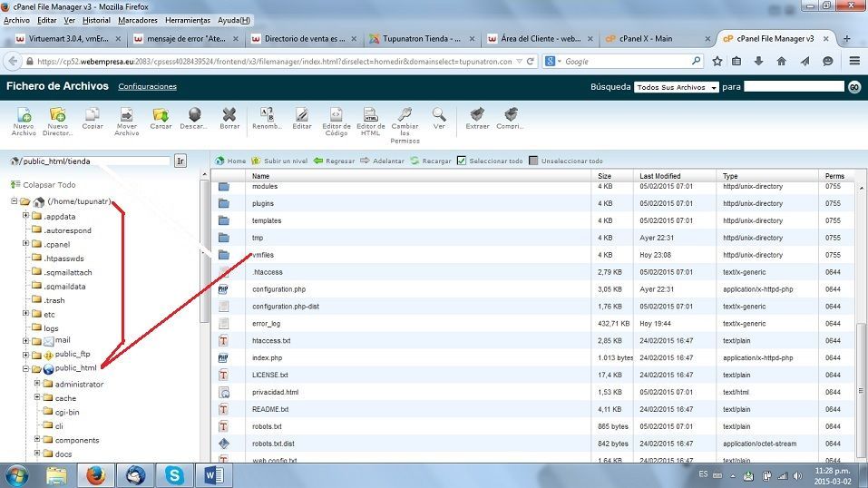Click Colapsar Todo

tap(44, 184)
